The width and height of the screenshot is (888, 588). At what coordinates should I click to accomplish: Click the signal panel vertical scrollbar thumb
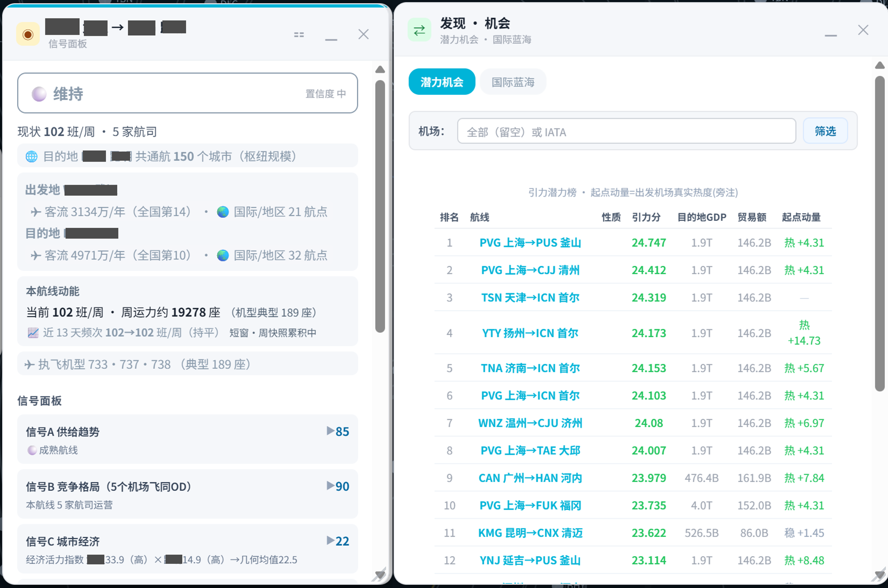pos(380,206)
